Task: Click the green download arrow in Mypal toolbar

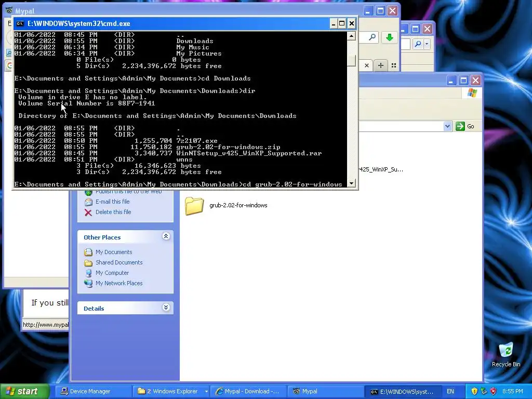Action: coord(390,37)
